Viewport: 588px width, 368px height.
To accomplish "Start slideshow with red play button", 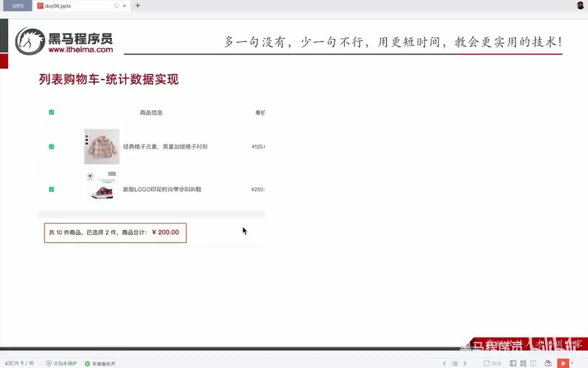I will tap(563, 363).
